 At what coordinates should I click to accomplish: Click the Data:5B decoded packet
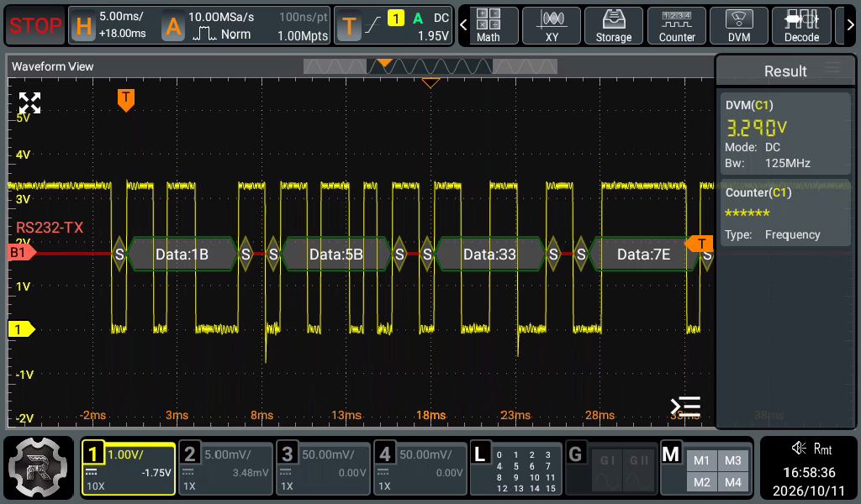coord(335,254)
